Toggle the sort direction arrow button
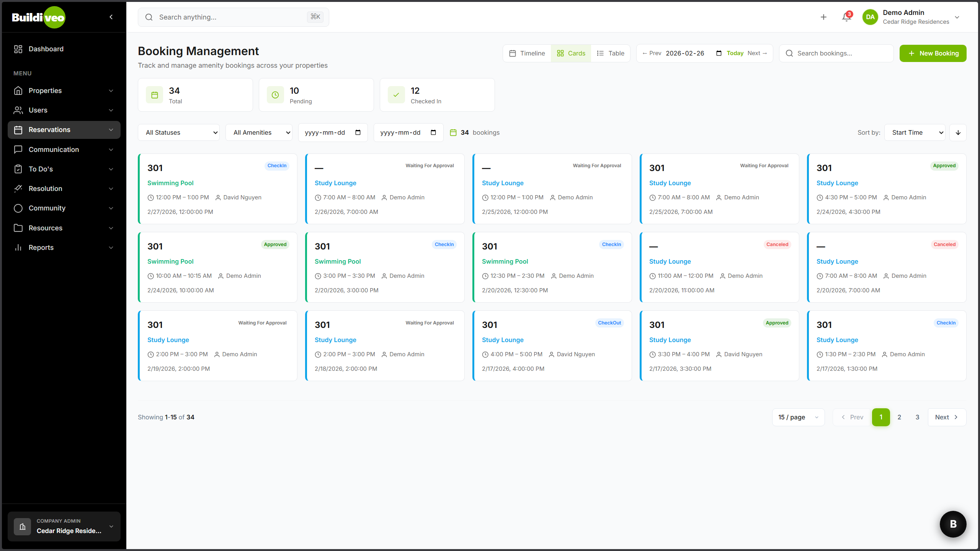980x551 pixels. coord(958,132)
